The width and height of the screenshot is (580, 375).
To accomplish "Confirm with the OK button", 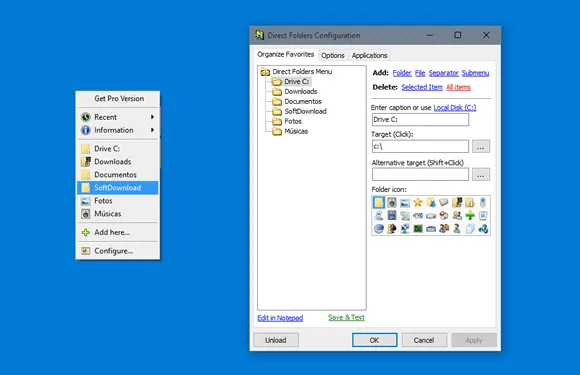I will [x=374, y=340].
